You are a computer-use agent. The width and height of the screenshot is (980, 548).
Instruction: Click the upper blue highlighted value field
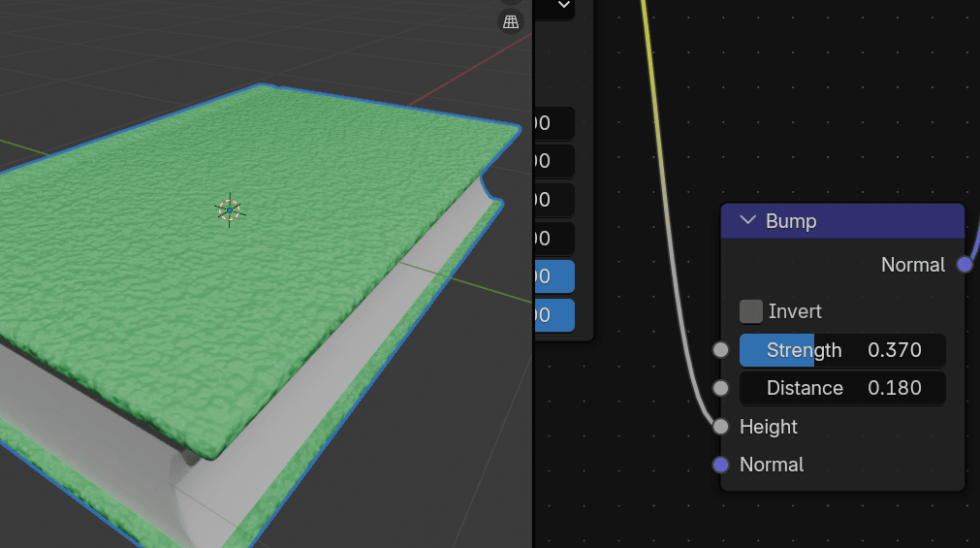[x=554, y=276]
